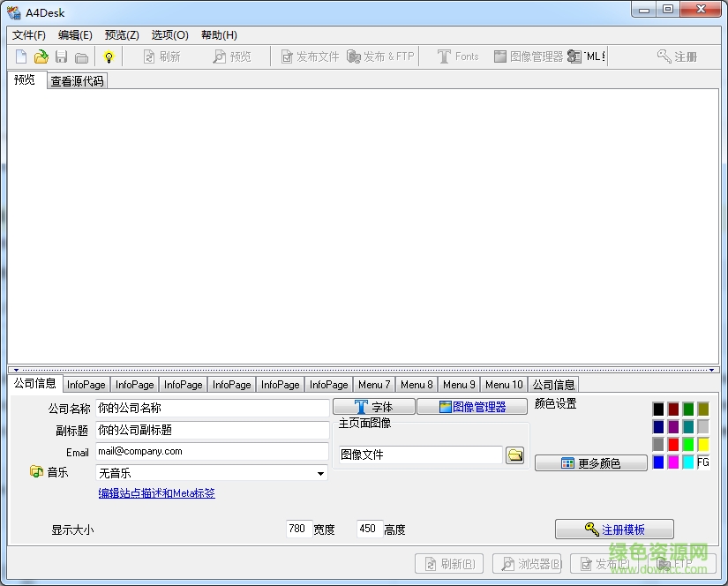
Task: Click the open folder icon in toolbar
Action: coord(41,56)
